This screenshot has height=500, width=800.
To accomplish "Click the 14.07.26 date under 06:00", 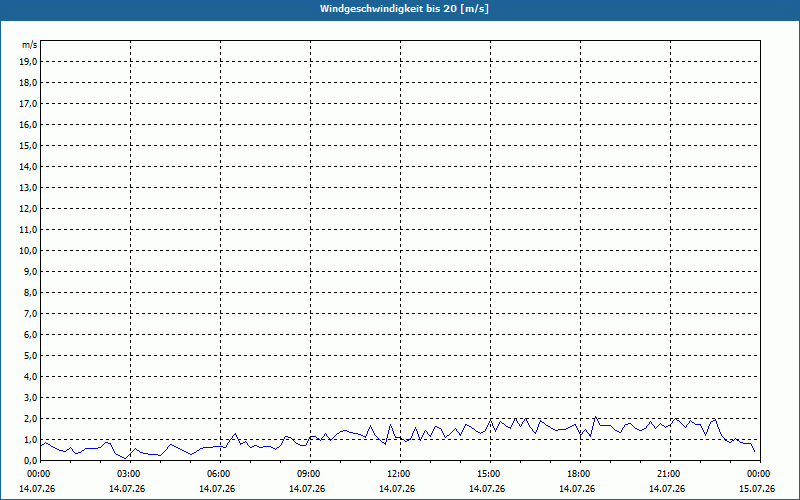I will pos(217,489).
